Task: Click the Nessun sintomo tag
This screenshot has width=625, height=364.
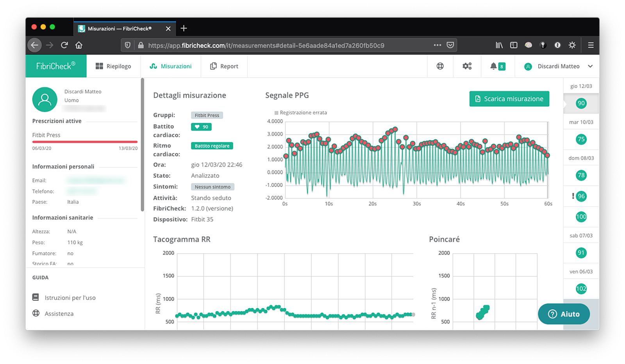Action: click(x=212, y=187)
